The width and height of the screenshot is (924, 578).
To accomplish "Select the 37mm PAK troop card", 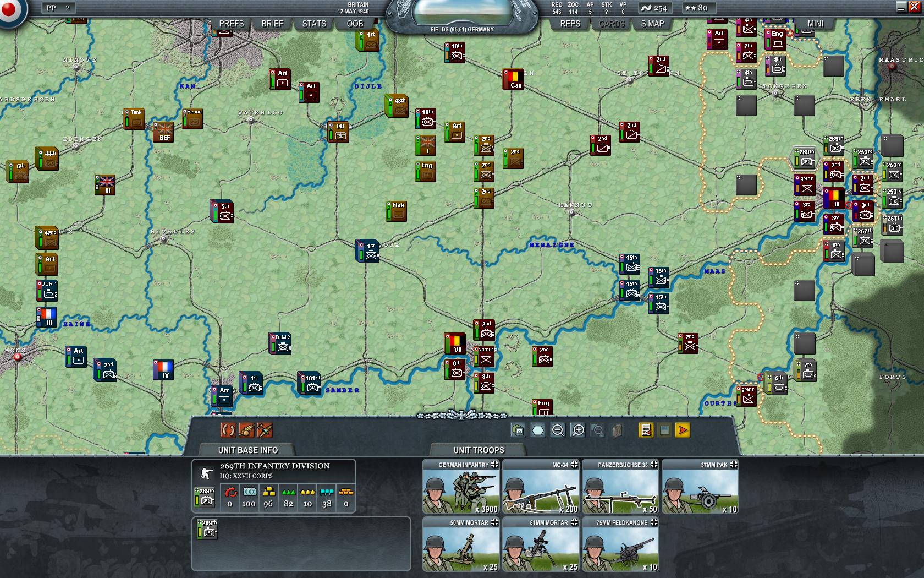I will (700, 487).
